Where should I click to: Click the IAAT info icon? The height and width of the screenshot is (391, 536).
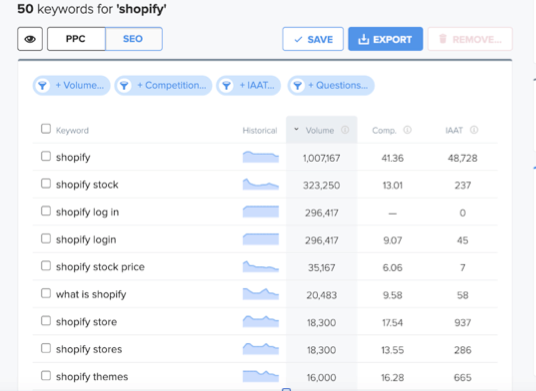click(x=474, y=130)
